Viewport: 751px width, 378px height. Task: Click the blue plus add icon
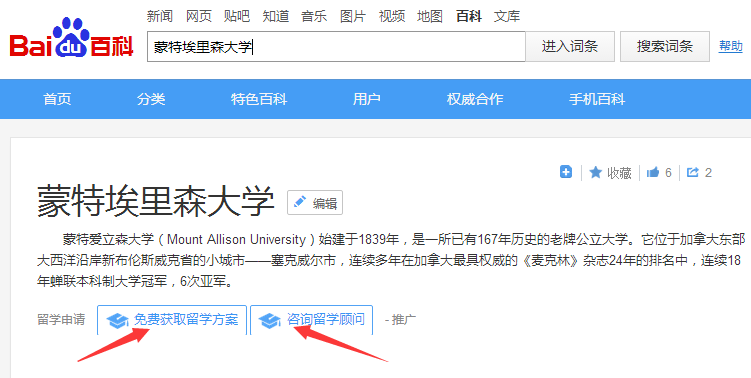pyautogui.click(x=566, y=172)
